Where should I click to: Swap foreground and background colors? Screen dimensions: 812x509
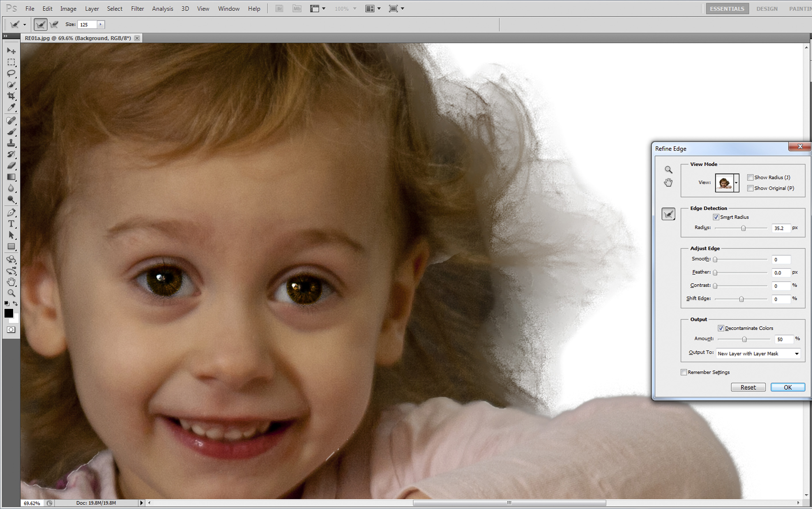pyautogui.click(x=15, y=303)
